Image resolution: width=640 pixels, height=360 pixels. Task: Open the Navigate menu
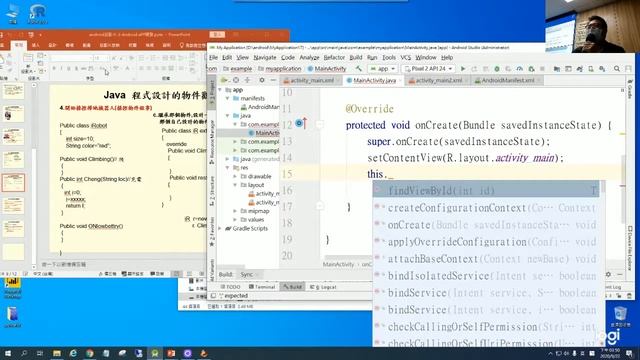tap(265, 58)
